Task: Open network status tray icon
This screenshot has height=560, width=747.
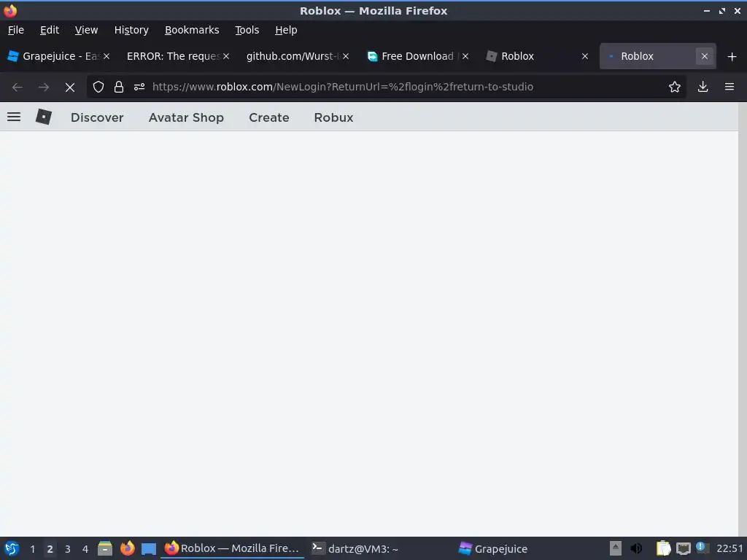Action: [x=683, y=548]
